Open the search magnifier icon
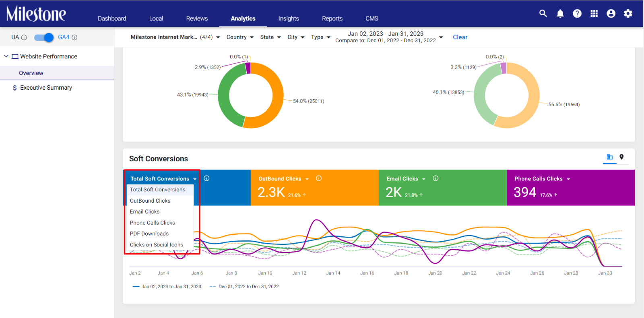 543,14
